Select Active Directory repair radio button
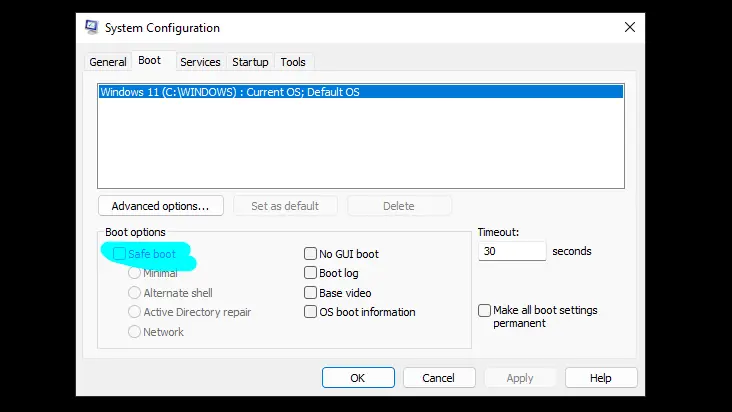 click(x=134, y=312)
